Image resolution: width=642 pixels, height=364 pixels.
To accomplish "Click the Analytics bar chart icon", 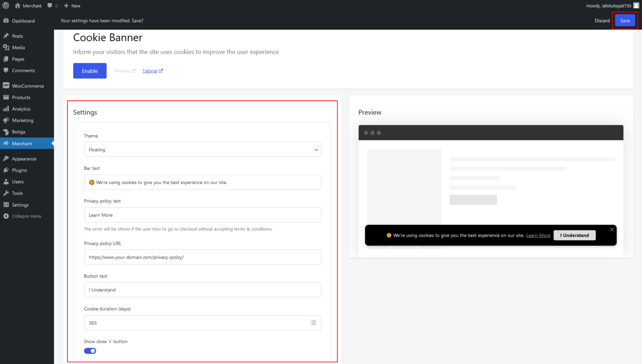I will [x=6, y=109].
